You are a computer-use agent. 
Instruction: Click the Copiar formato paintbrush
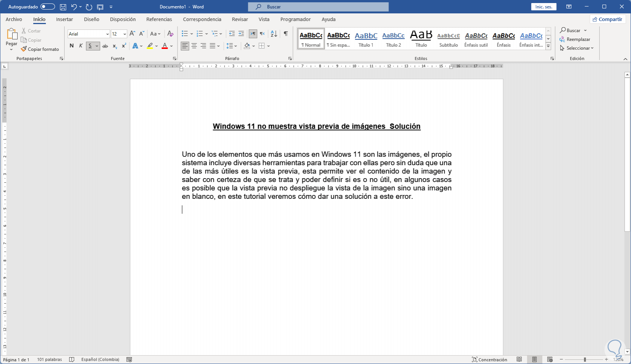click(x=24, y=49)
